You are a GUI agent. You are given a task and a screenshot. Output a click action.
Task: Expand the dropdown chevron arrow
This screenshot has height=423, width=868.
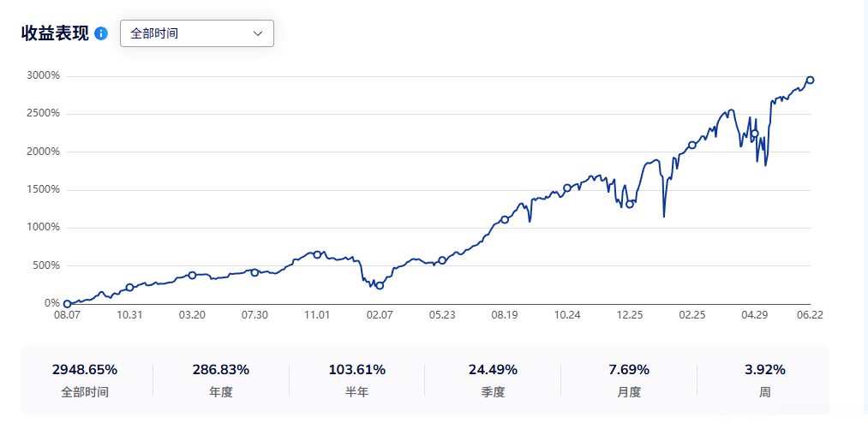point(258,33)
